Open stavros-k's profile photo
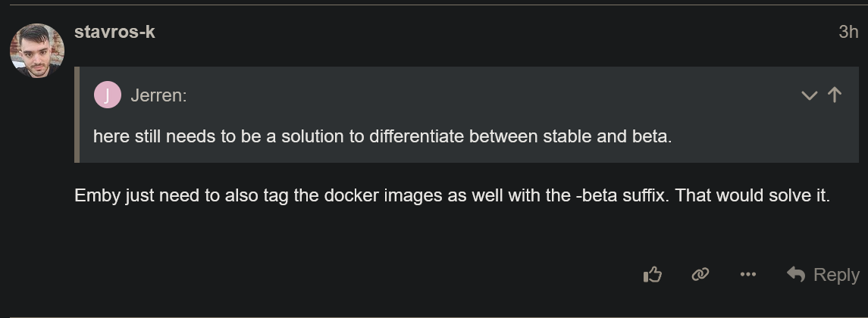This screenshot has width=868, height=318. 36,50
